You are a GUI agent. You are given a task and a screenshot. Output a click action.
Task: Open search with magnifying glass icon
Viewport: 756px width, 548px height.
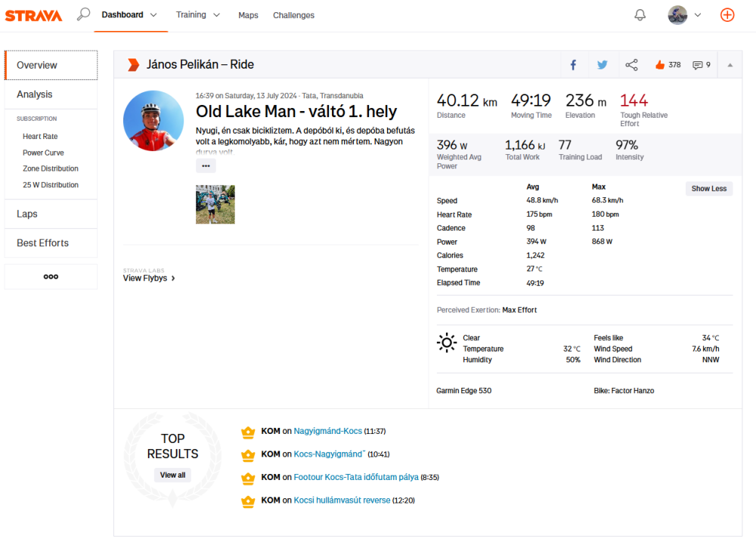(x=83, y=14)
